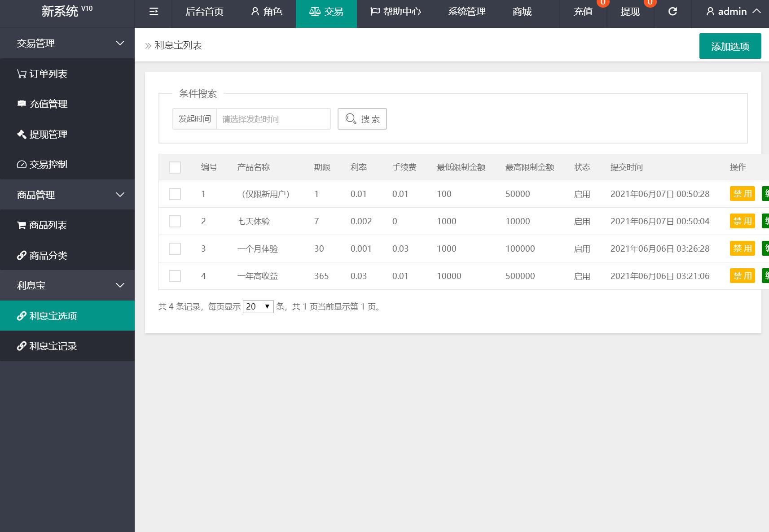Open 商品列表 in the sidebar
The width and height of the screenshot is (769, 532).
(67, 225)
